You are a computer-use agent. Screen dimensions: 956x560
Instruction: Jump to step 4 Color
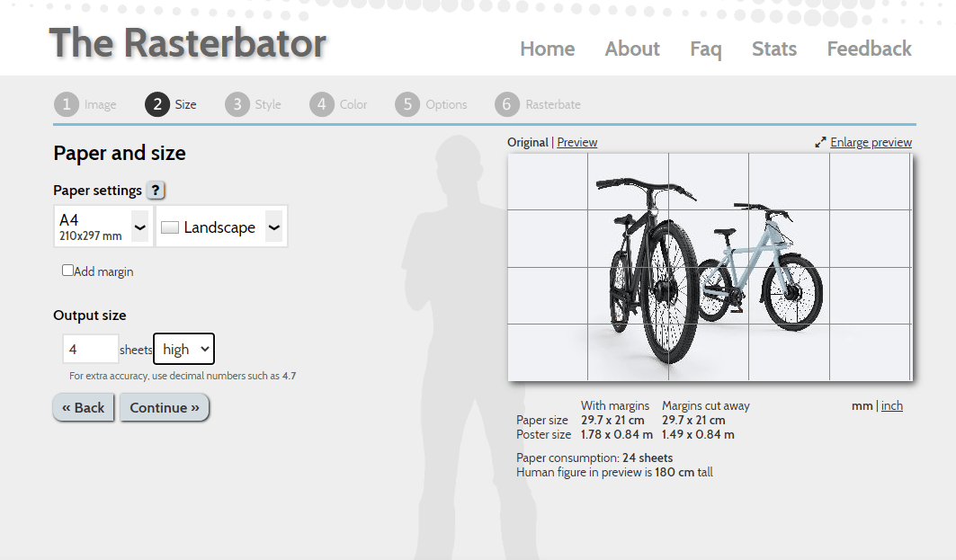point(321,104)
